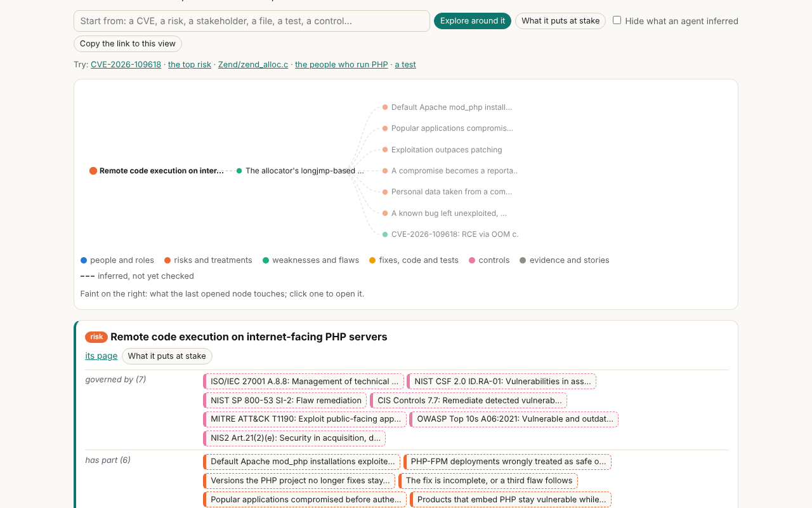This screenshot has height=508, width=812.
Task: Click top What it puts at stake button
Action: (561, 21)
